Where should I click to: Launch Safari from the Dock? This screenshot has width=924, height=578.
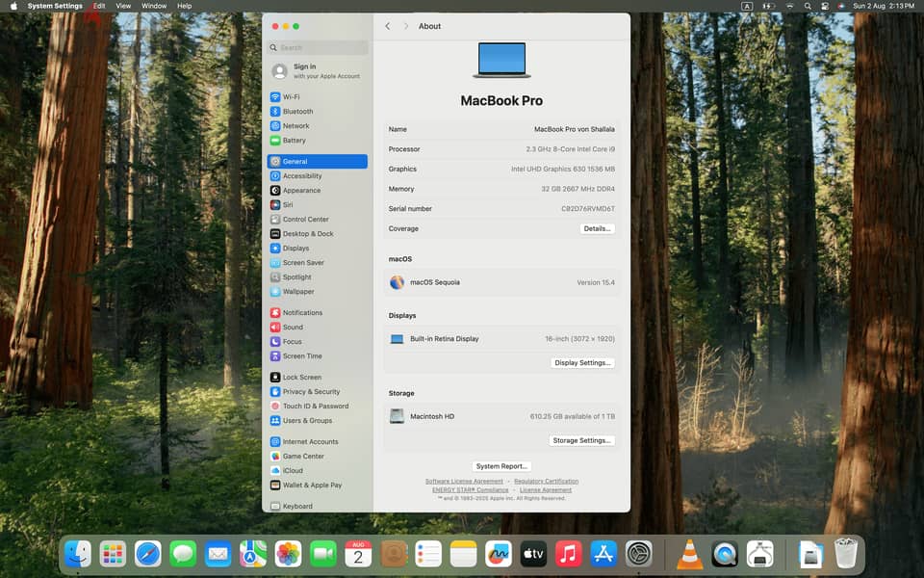[x=148, y=554]
